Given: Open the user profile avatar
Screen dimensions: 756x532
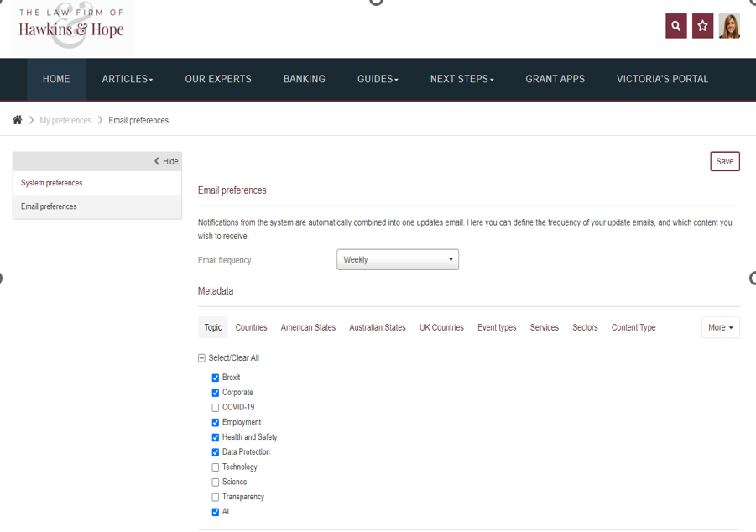Looking at the screenshot, I should click(x=729, y=26).
